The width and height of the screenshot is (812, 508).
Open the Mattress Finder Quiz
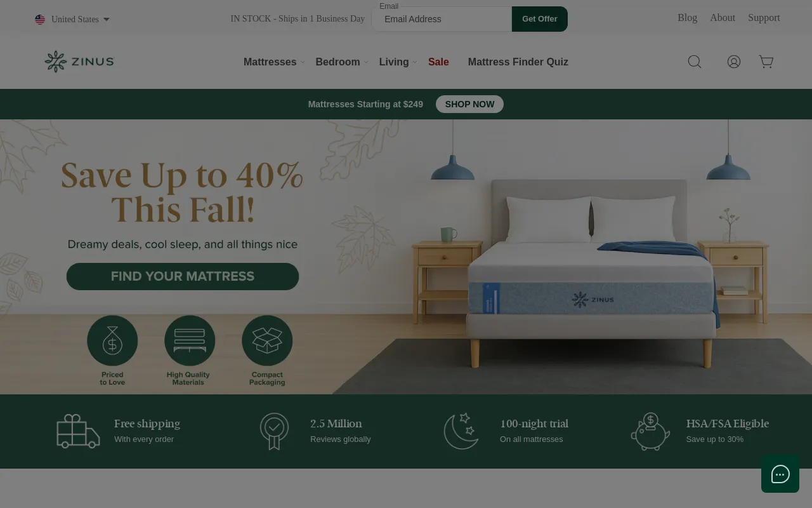tap(518, 62)
